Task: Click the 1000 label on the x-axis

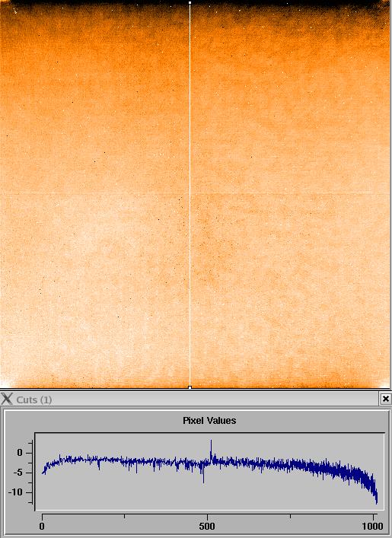Action: pos(372,526)
